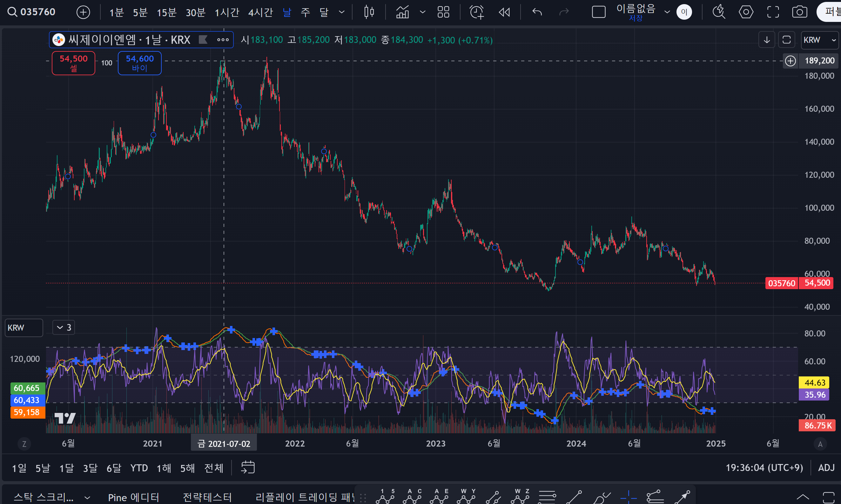The height and width of the screenshot is (504, 841).
Task: Open the Pine 에디터 tab
Action: coord(133,498)
